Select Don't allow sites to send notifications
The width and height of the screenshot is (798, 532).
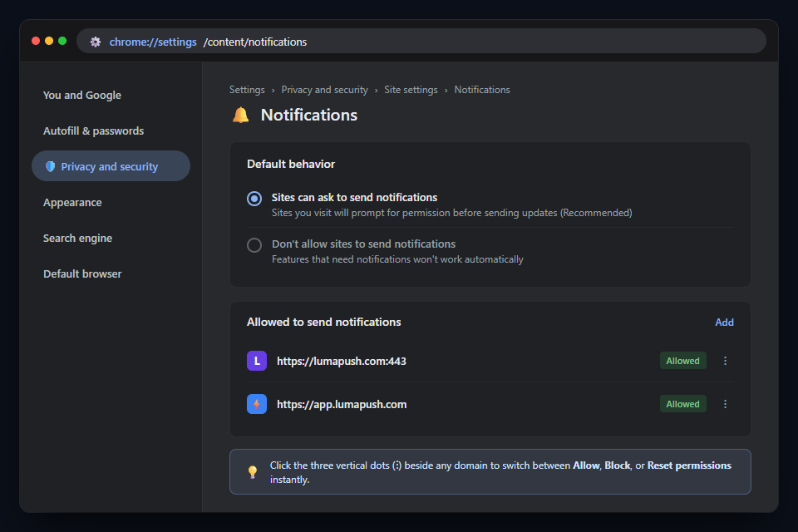pyautogui.click(x=254, y=245)
